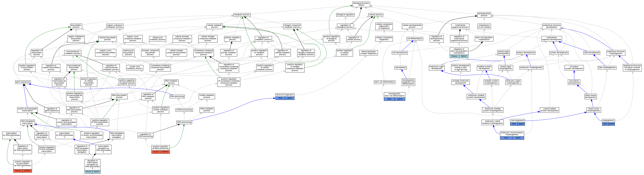Viewport: 644px width, 175px height.
Task: Select the biological regulation node
Action: (345, 15)
